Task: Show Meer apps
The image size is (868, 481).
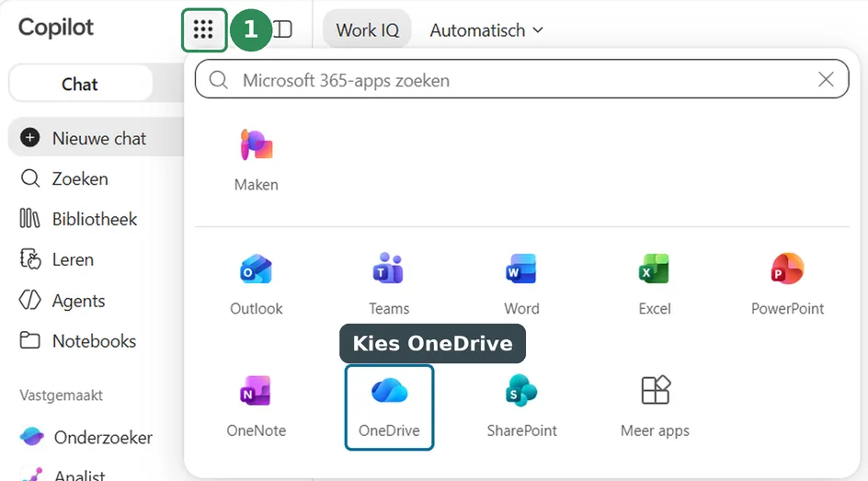Action: point(655,407)
